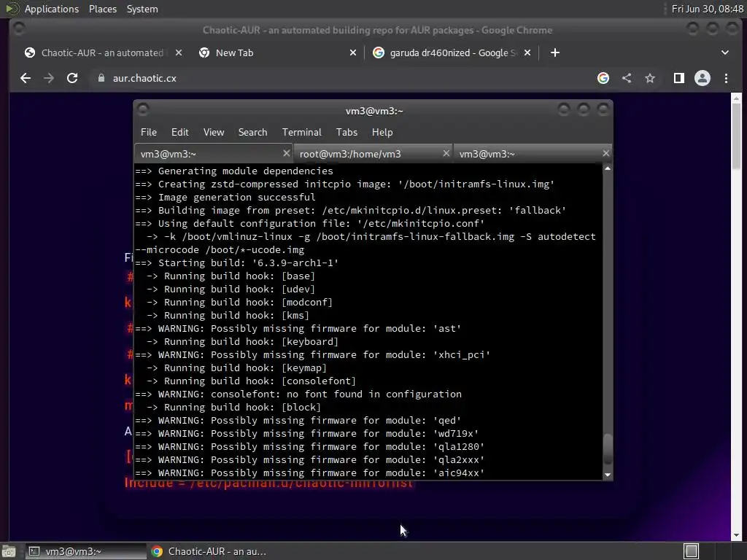The image size is (747, 560).
Task: Open terminal File menu
Action: tap(149, 133)
